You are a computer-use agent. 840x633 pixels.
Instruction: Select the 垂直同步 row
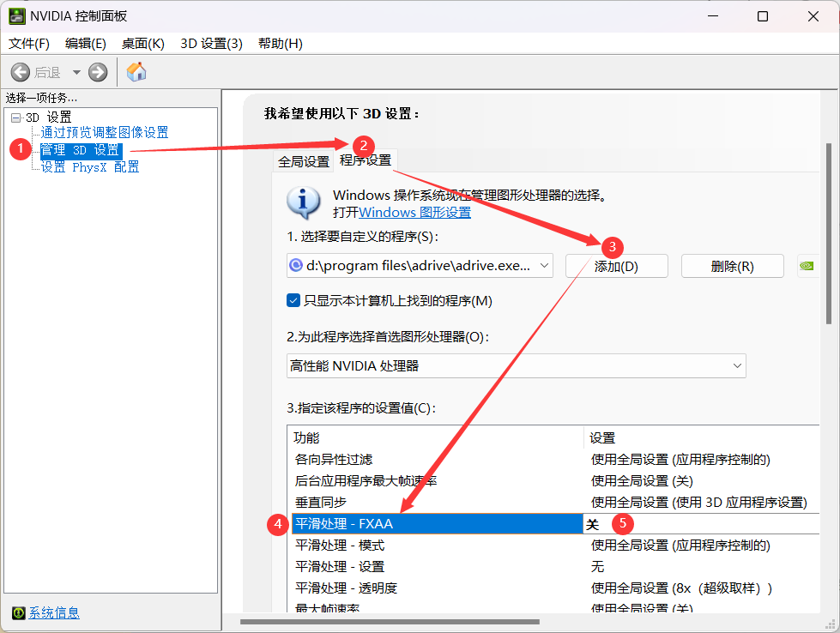click(x=555, y=503)
